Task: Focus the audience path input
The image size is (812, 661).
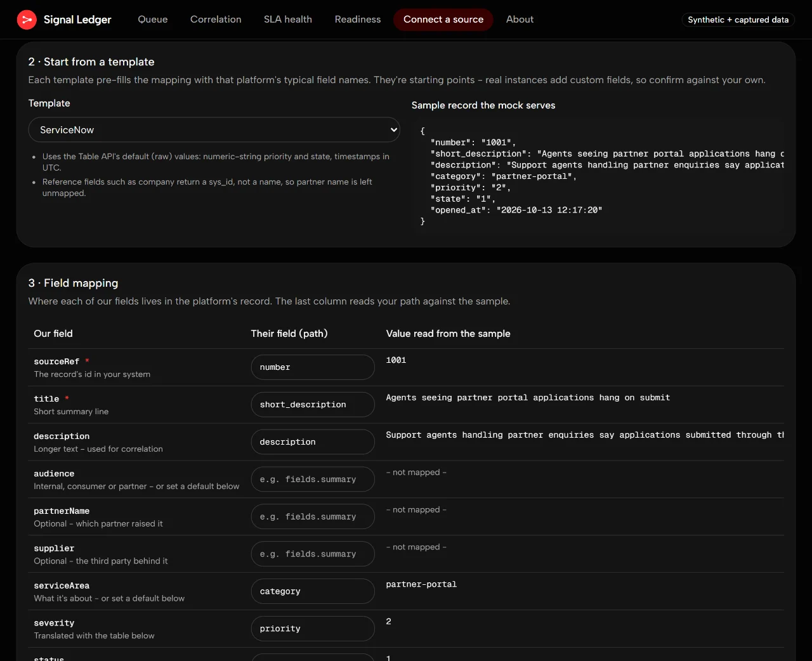Action: [313, 480]
